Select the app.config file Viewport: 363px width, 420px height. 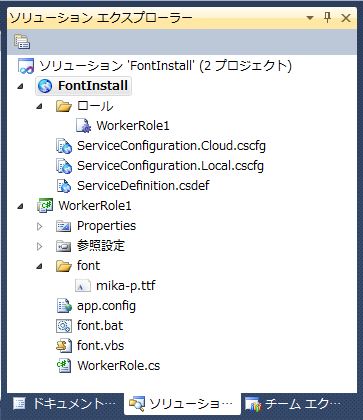click(106, 306)
